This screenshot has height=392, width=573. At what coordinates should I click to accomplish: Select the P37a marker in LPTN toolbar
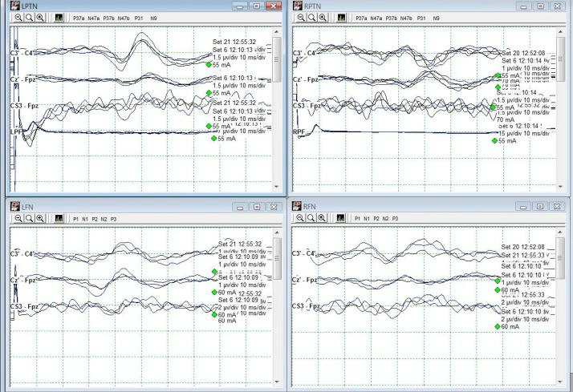coord(79,17)
